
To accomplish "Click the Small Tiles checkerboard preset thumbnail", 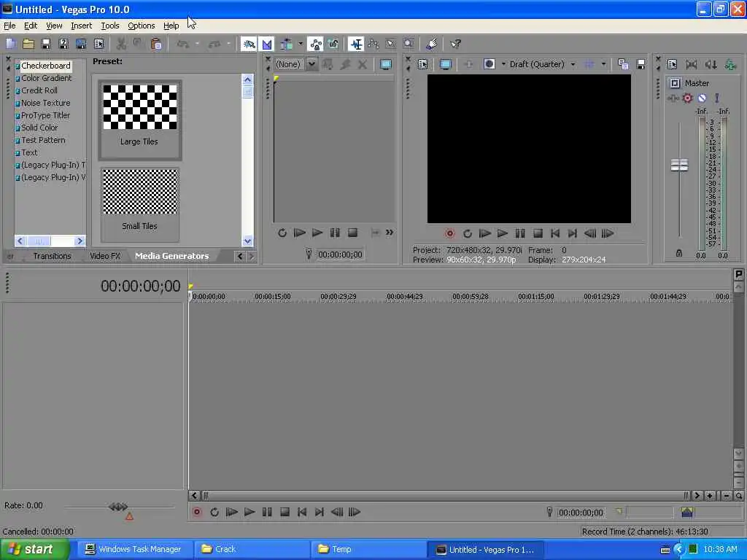I will [139, 192].
